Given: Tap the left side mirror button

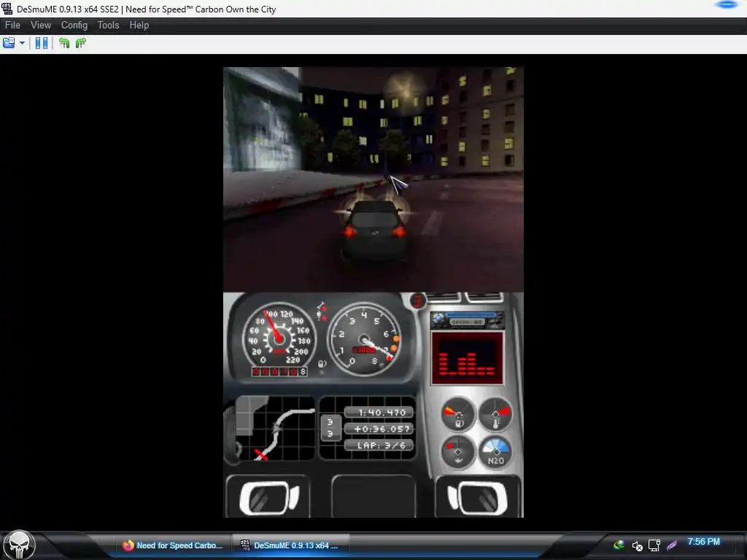Looking at the screenshot, I should pos(268,498).
